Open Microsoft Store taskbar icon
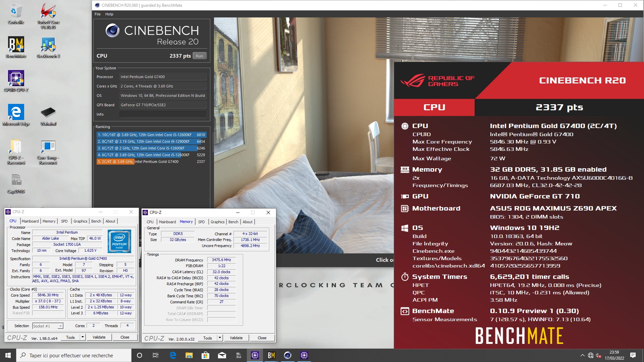Image resolution: width=644 pixels, height=362 pixels. click(x=205, y=355)
